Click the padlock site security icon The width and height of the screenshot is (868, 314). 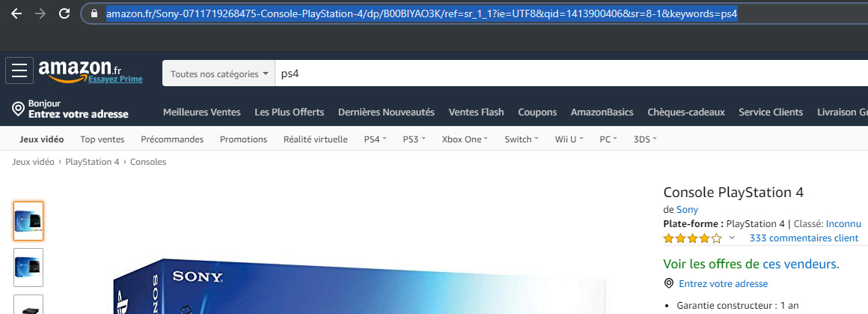pos(94,14)
